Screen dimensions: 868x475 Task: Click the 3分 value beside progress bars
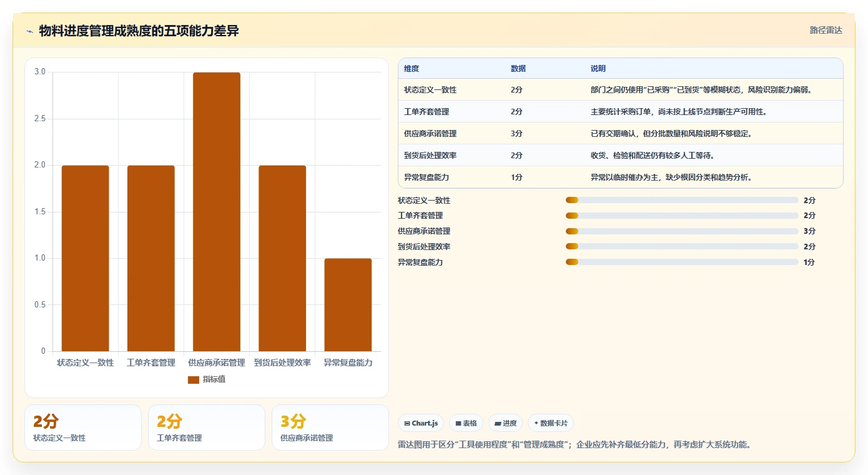click(x=809, y=231)
